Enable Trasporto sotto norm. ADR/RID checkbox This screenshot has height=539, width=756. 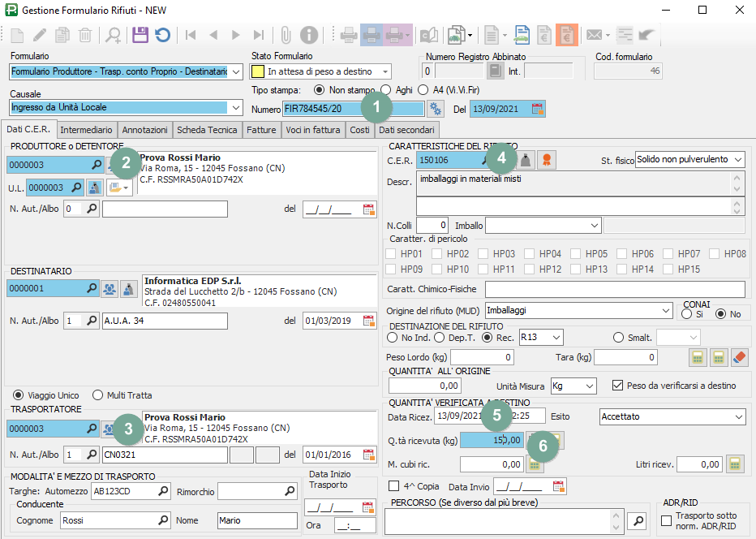tap(667, 520)
